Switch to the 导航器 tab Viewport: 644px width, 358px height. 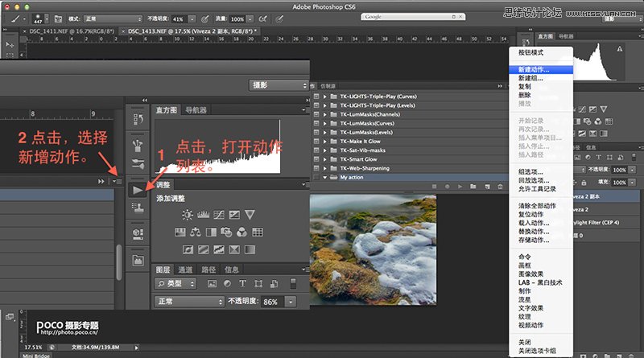point(196,110)
